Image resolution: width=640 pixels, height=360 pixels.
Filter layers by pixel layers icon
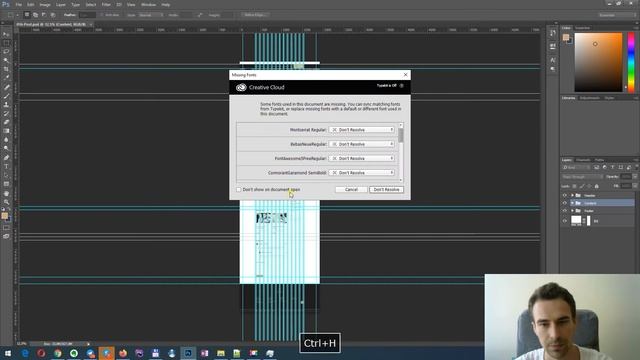(x=596, y=167)
